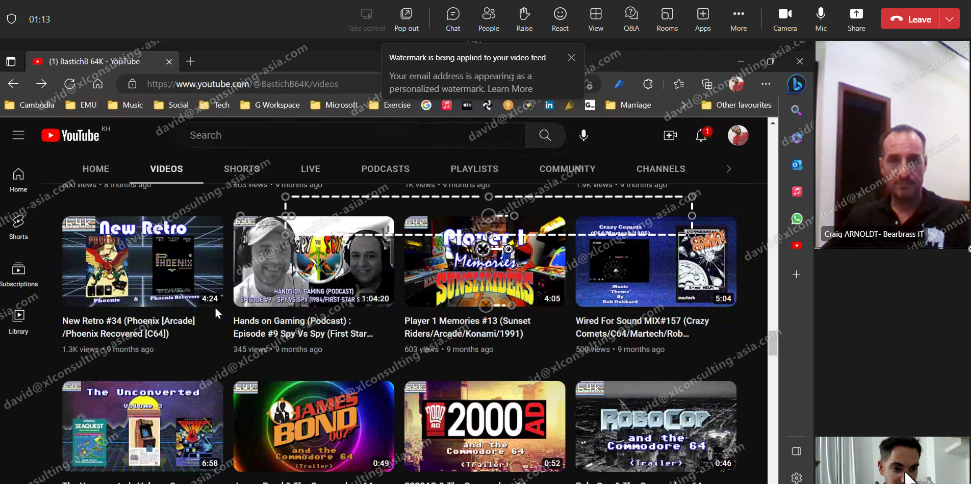Open the Rooms breakout panel
971x484 pixels.
tap(667, 19)
